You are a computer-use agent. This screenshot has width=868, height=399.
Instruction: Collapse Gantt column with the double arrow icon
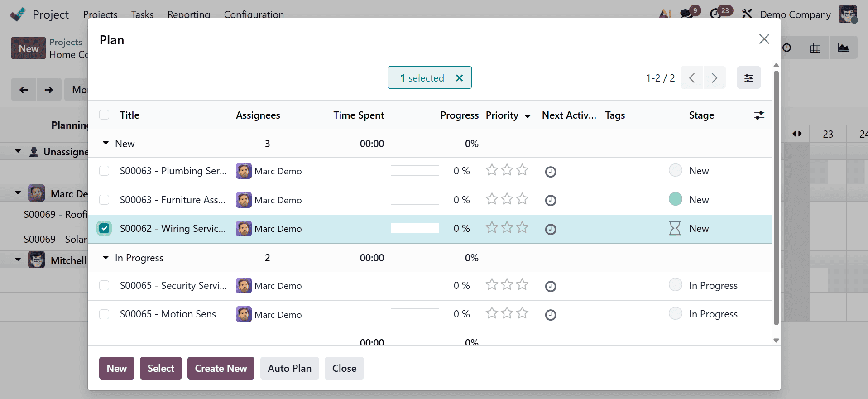[x=797, y=134]
